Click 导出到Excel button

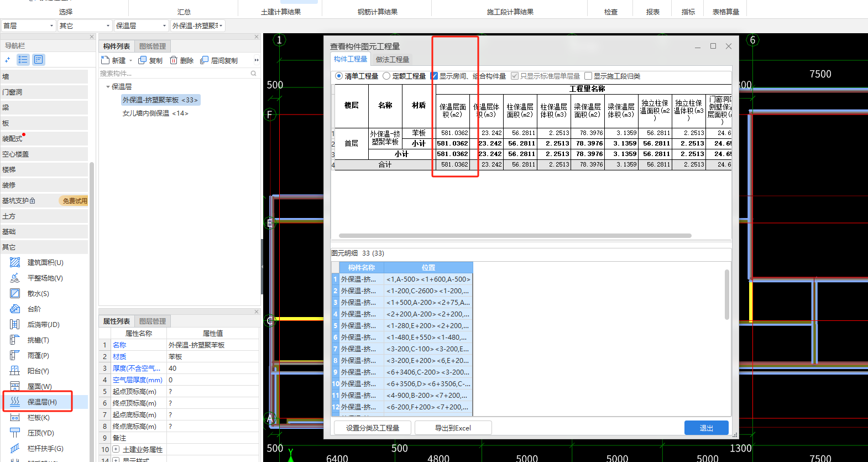tap(453, 428)
